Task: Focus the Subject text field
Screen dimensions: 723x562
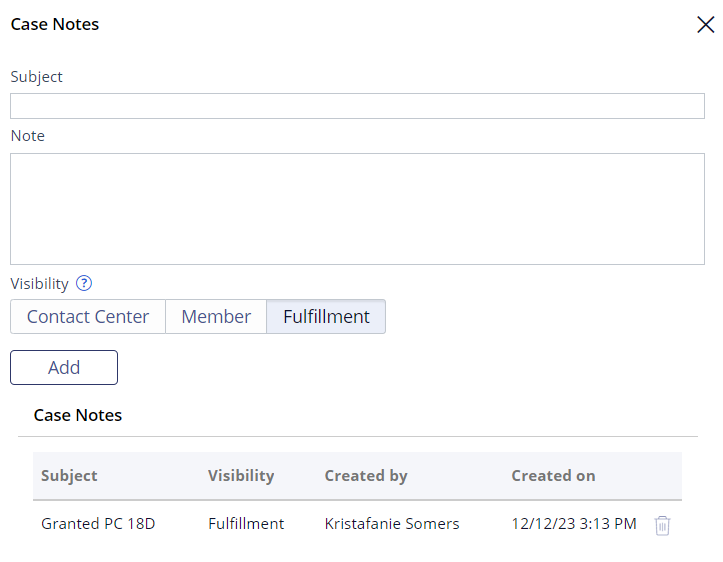Action: click(x=357, y=106)
